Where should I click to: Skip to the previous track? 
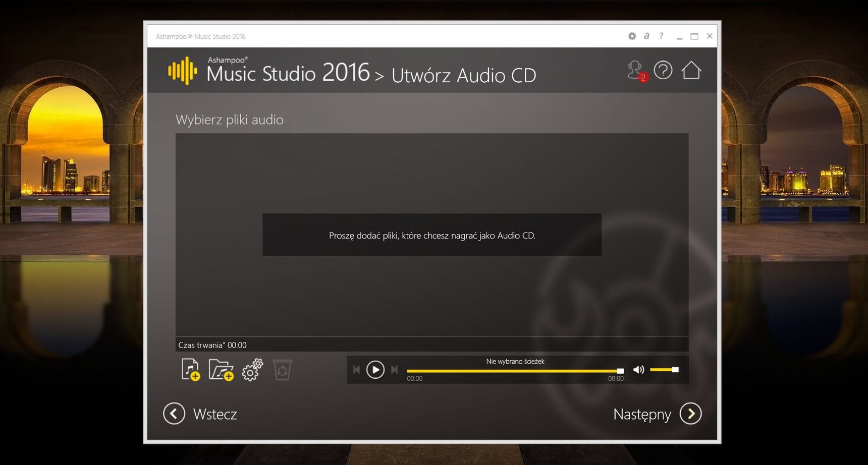pos(356,370)
